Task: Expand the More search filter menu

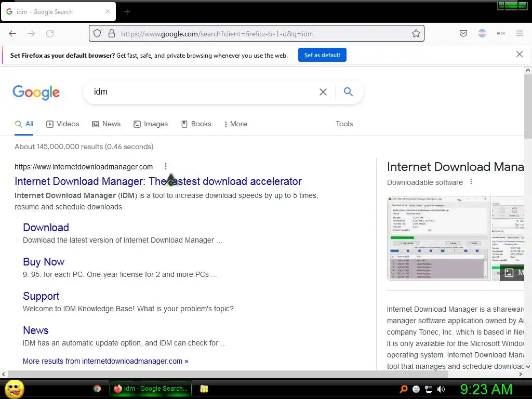Action: (235, 124)
